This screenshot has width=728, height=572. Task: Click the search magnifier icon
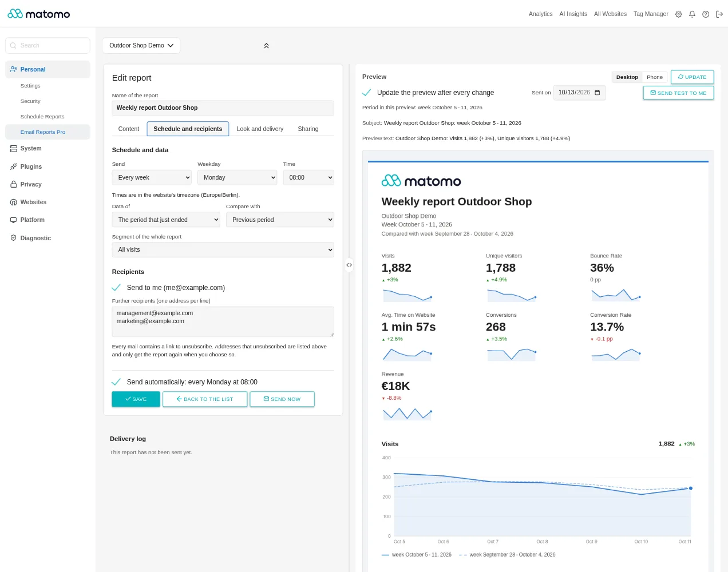13,46
